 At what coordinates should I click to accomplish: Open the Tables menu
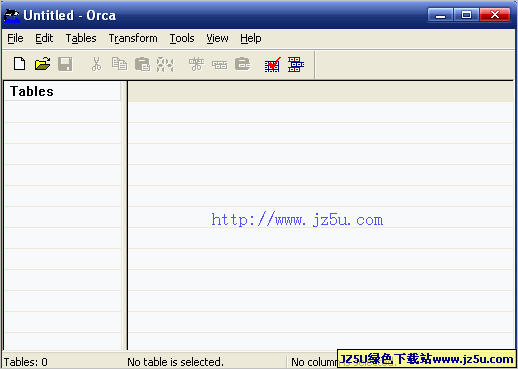click(x=81, y=38)
